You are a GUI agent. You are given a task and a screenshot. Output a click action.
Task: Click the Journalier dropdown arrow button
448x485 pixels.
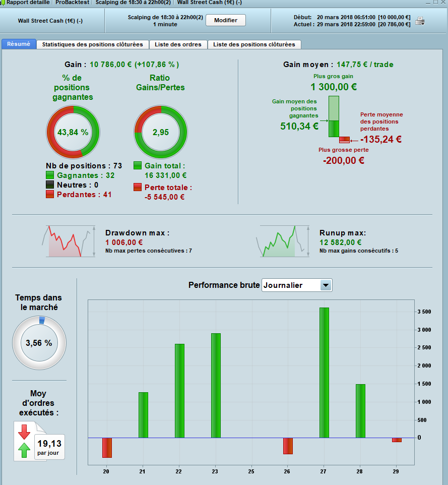[326, 285]
